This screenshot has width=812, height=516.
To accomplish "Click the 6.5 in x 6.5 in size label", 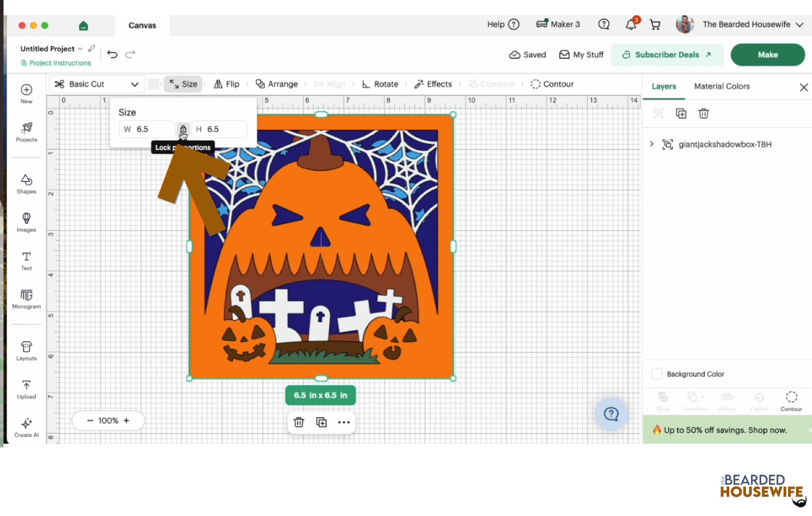I will point(321,395).
